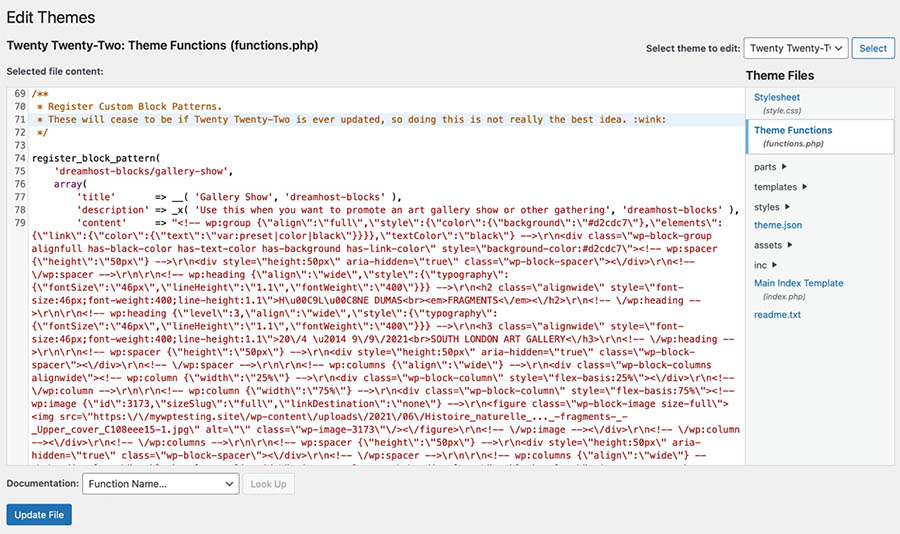Open the Select theme to edit dropdown
900x534 pixels.
pos(795,48)
